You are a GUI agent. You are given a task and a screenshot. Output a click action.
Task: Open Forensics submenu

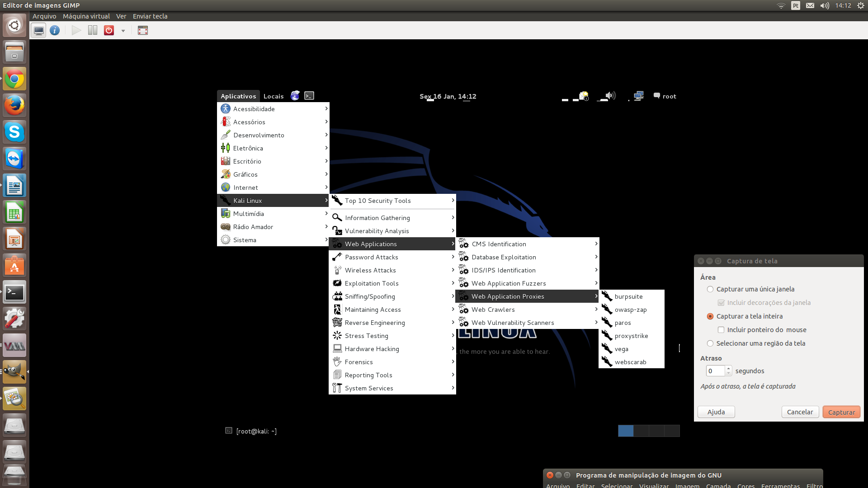(x=392, y=362)
